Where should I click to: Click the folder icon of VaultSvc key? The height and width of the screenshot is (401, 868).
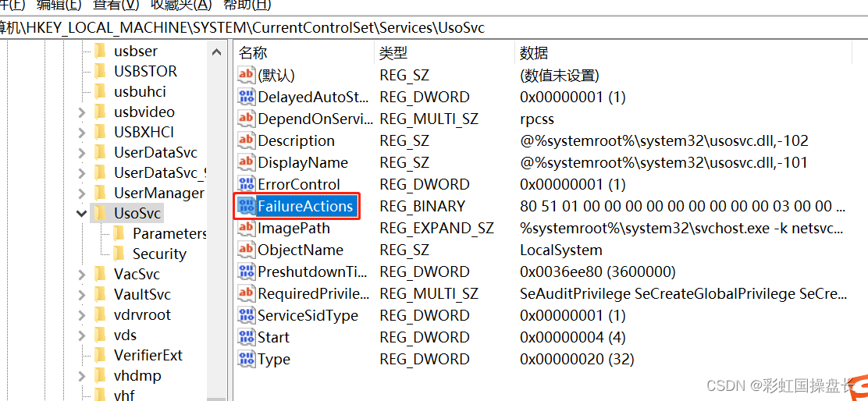(100, 294)
